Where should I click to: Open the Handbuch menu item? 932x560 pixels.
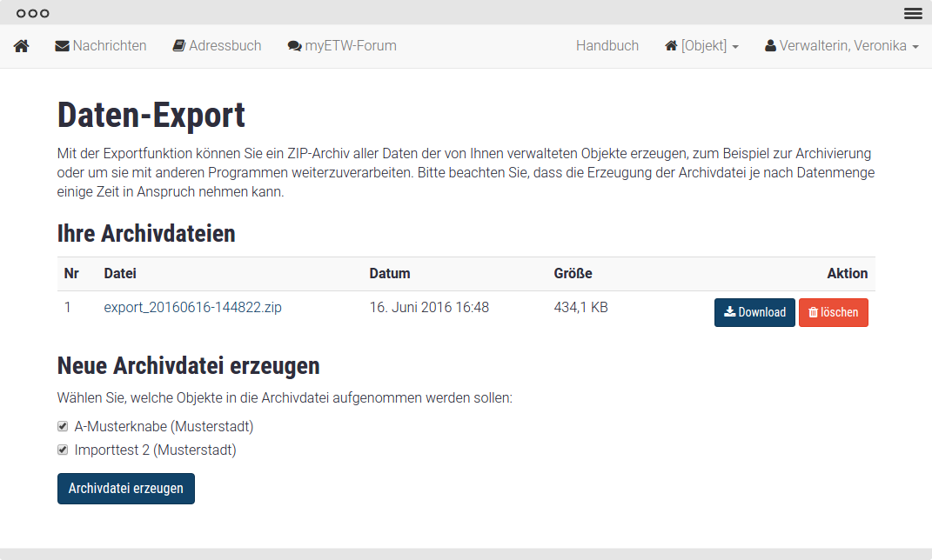[x=607, y=46]
